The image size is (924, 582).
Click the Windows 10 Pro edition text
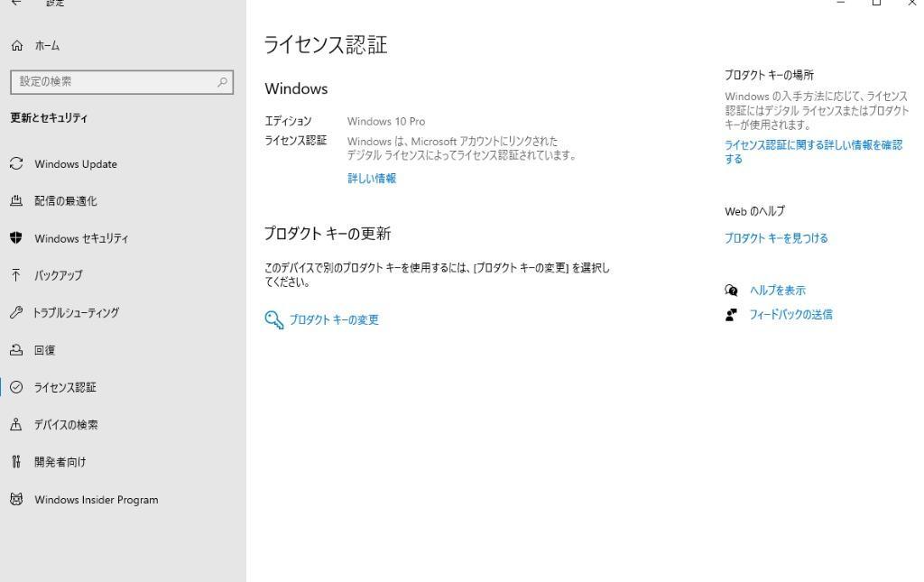[386, 121]
